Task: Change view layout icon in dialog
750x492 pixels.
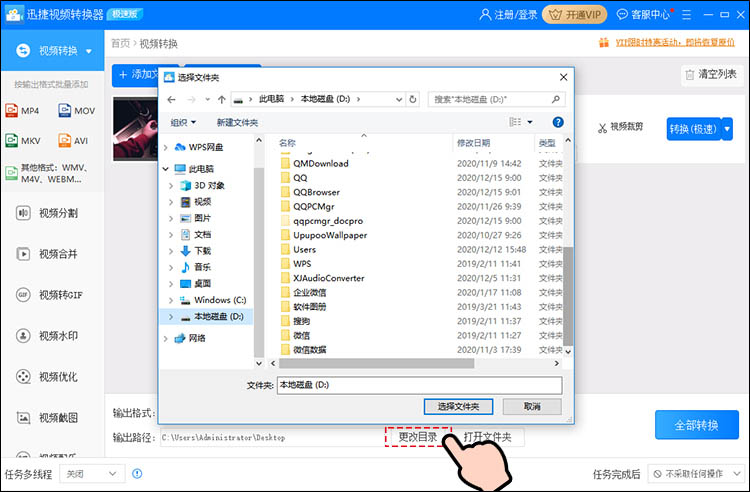Action: point(515,122)
